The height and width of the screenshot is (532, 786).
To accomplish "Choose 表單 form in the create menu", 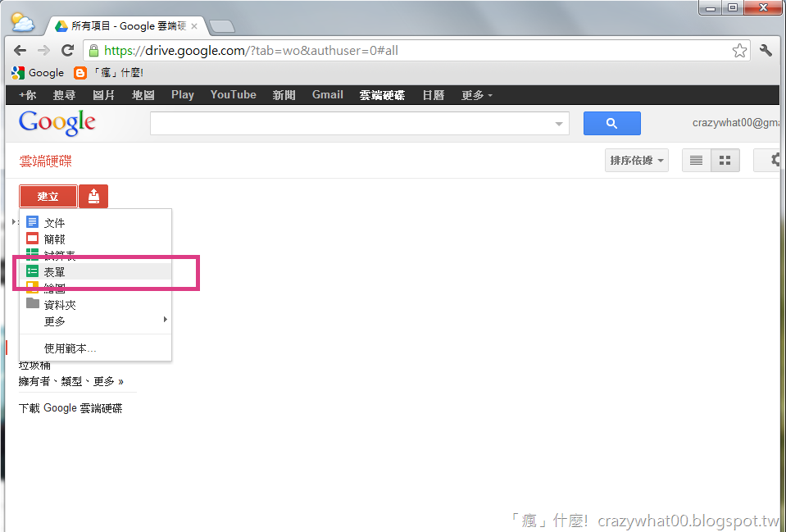I will pyautogui.click(x=95, y=272).
